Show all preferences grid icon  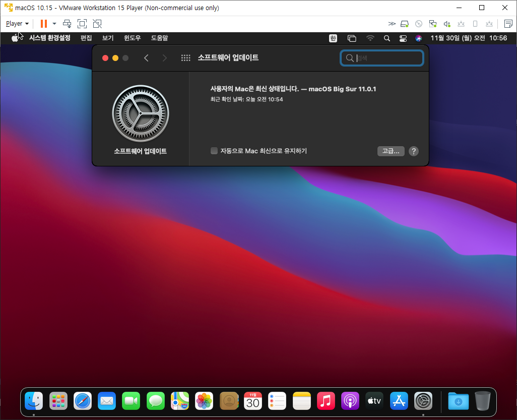185,58
